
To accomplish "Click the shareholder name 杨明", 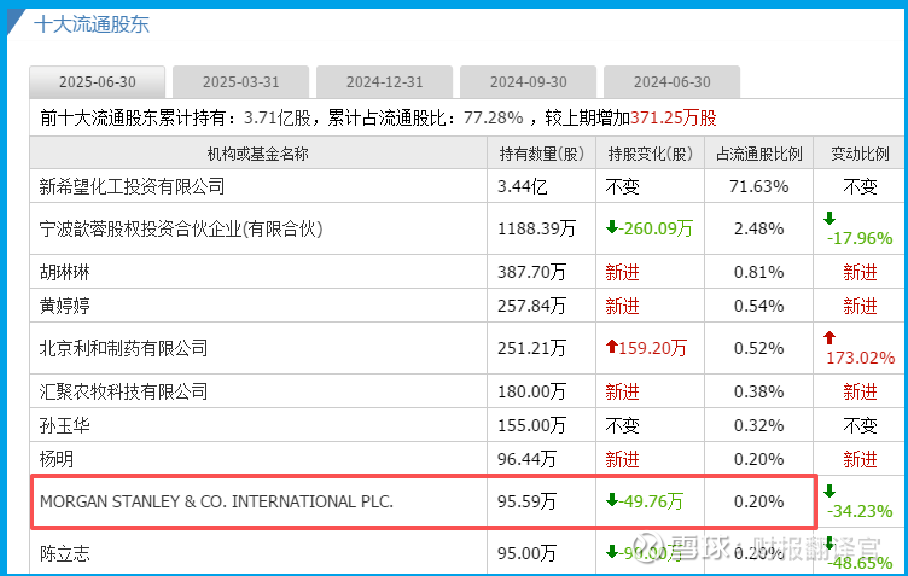I will pyautogui.click(x=56, y=459).
